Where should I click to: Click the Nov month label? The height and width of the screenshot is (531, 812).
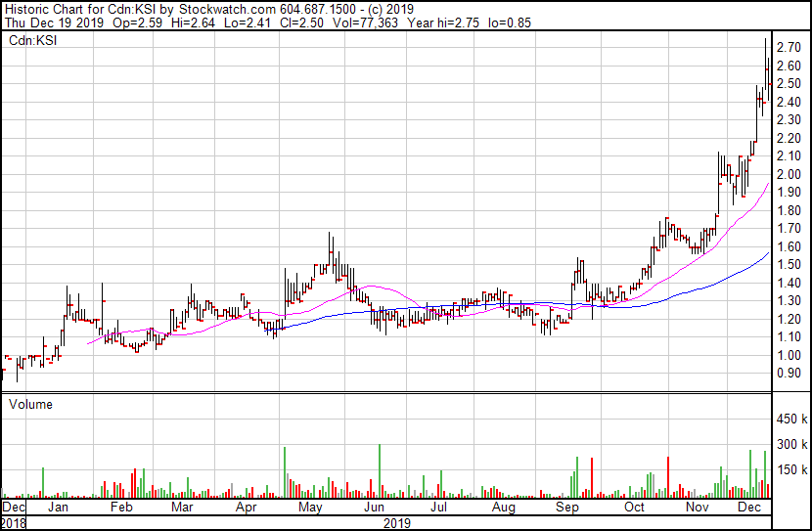tap(697, 507)
